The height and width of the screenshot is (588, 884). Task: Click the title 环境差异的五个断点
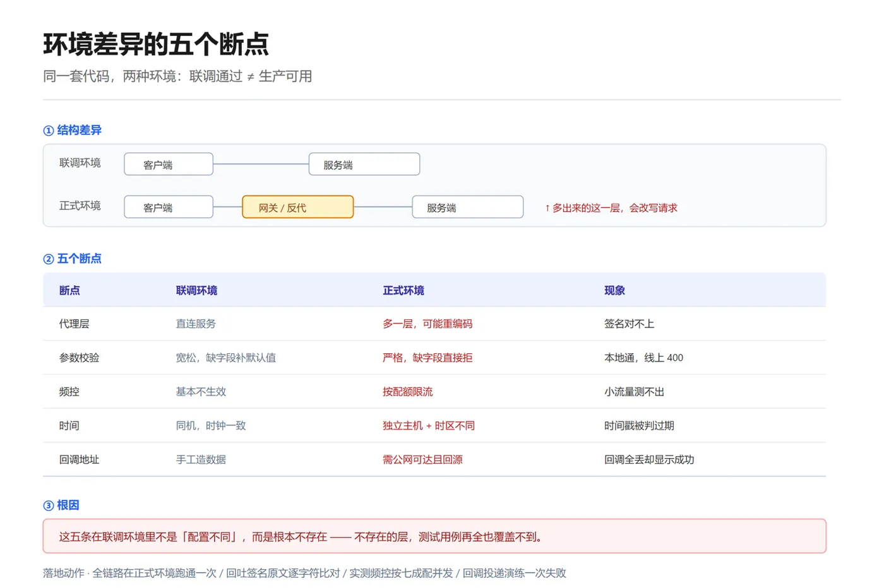pyautogui.click(x=156, y=44)
